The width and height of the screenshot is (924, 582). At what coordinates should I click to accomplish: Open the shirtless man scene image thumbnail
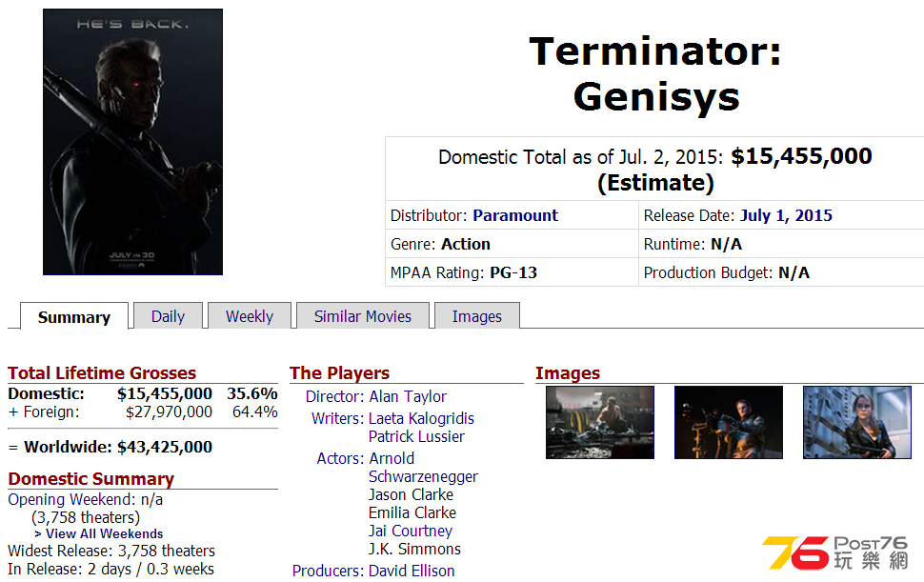600,422
